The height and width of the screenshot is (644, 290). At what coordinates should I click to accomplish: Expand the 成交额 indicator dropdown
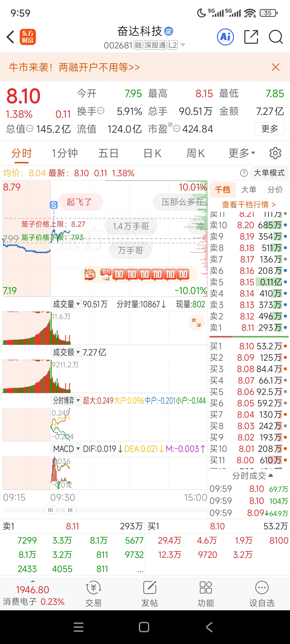[66, 352]
